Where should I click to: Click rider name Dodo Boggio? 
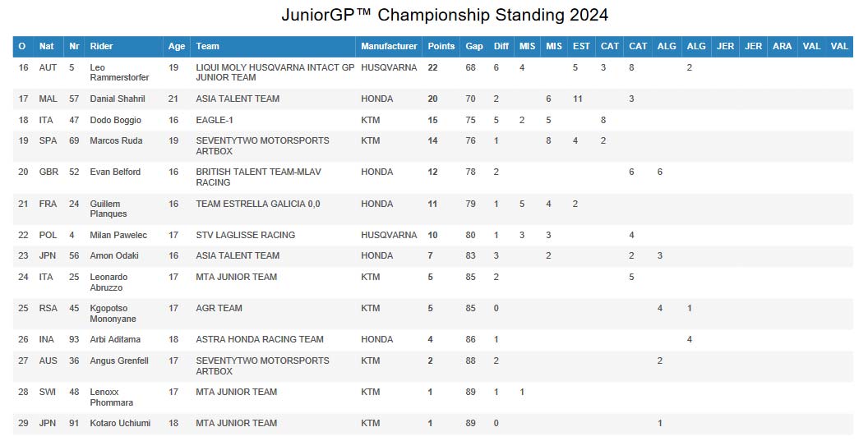[x=115, y=120]
